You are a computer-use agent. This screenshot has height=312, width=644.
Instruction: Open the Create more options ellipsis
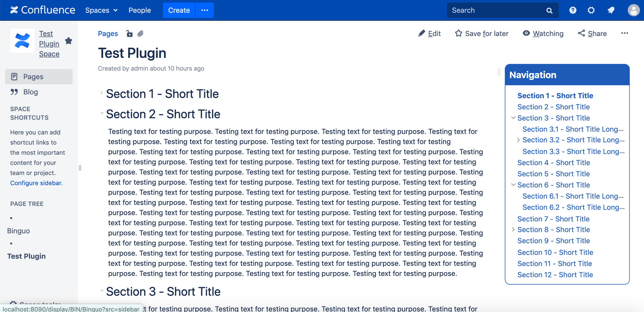205,10
